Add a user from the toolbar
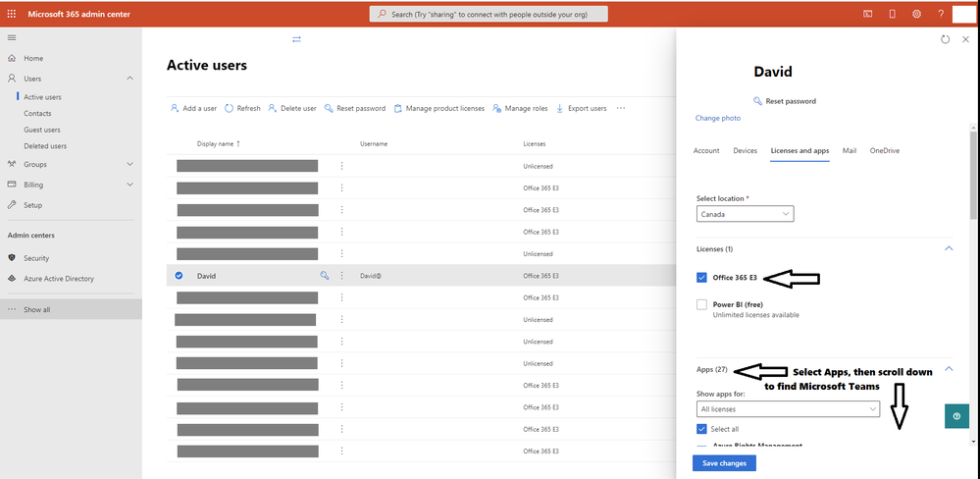This screenshot has width=980, height=479. [x=194, y=108]
